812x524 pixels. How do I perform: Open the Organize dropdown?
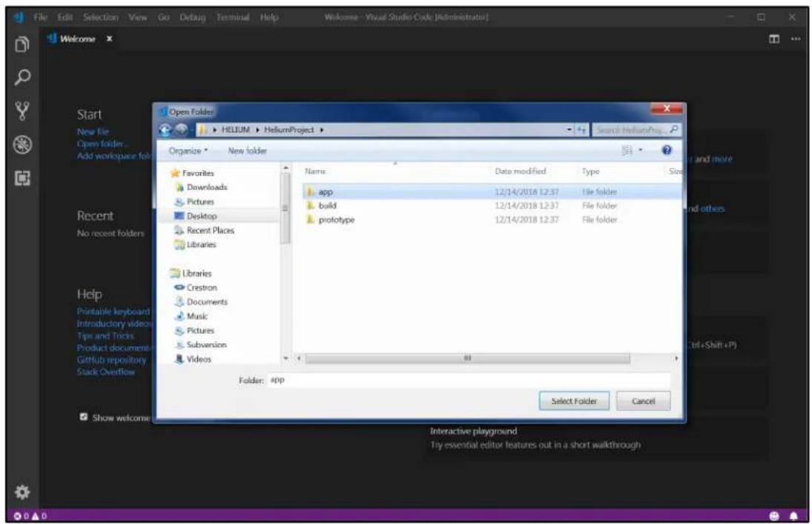pyautogui.click(x=188, y=151)
